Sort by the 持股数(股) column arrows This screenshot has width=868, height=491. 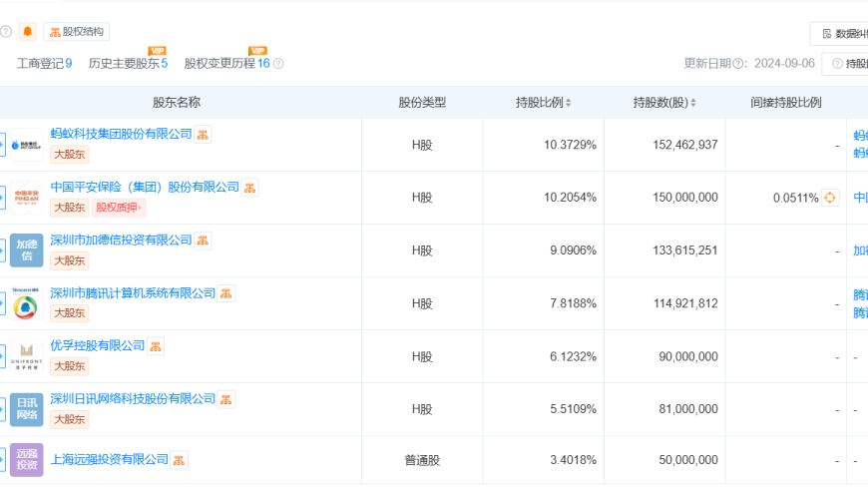(693, 103)
